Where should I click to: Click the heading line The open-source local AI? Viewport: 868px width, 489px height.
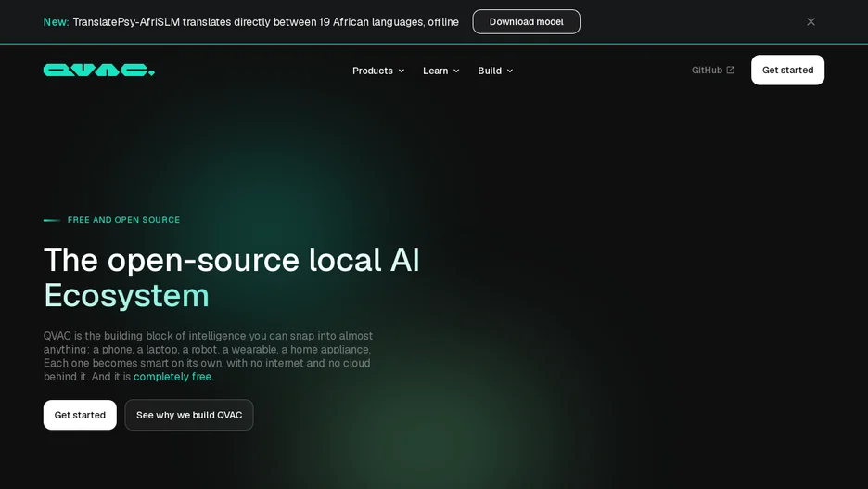pos(232,260)
